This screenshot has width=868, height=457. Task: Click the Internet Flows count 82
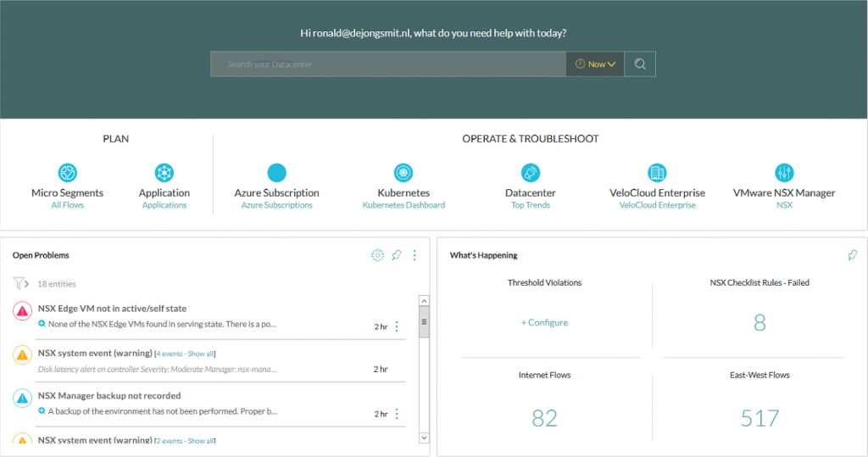[x=544, y=418]
